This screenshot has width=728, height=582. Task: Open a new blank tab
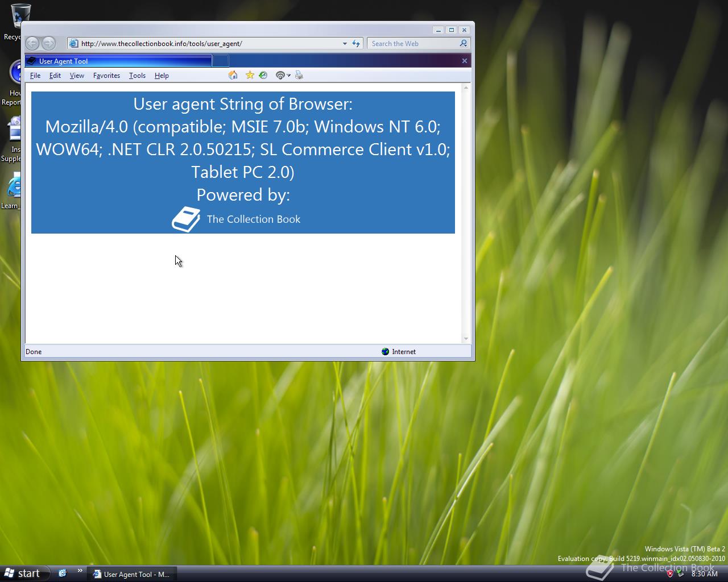[221, 61]
